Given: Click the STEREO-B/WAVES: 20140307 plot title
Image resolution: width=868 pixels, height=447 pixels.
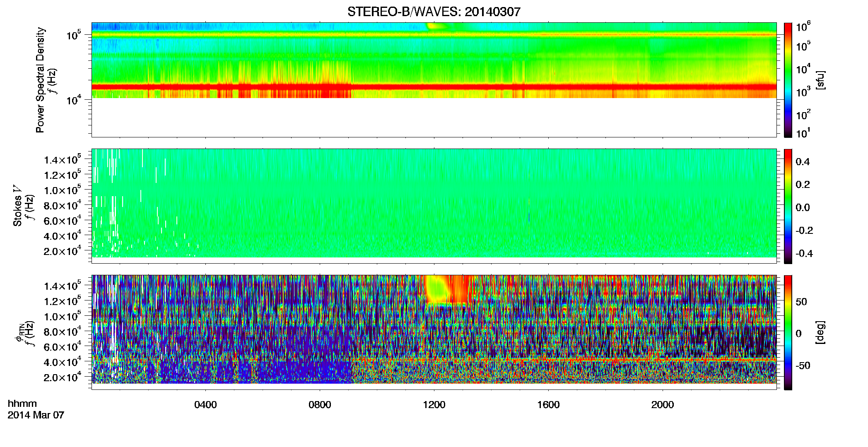Looking at the screenshot, I should click(x=434, y=12).
